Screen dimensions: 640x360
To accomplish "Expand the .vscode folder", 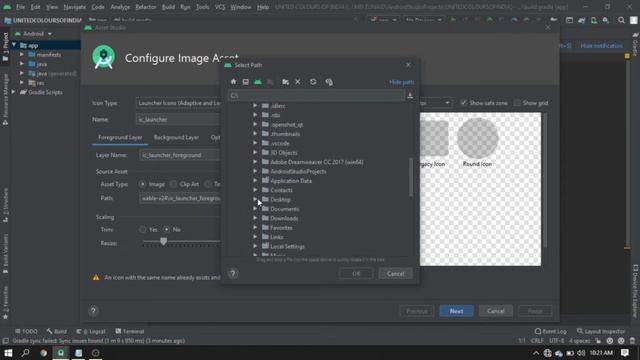I will click(x=255, y=143).
